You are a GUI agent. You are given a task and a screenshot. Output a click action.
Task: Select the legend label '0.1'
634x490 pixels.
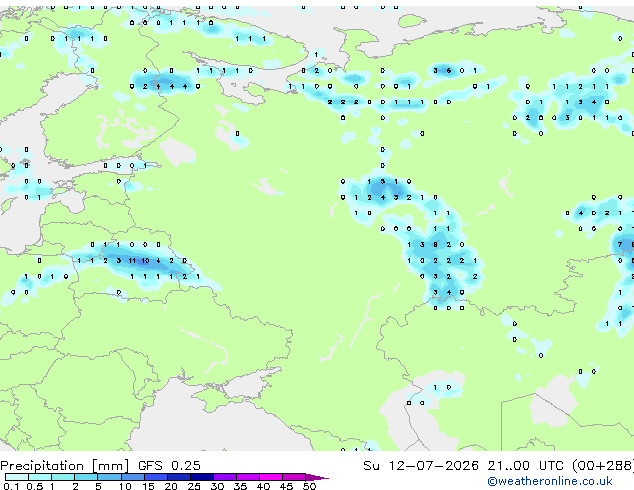11,486
